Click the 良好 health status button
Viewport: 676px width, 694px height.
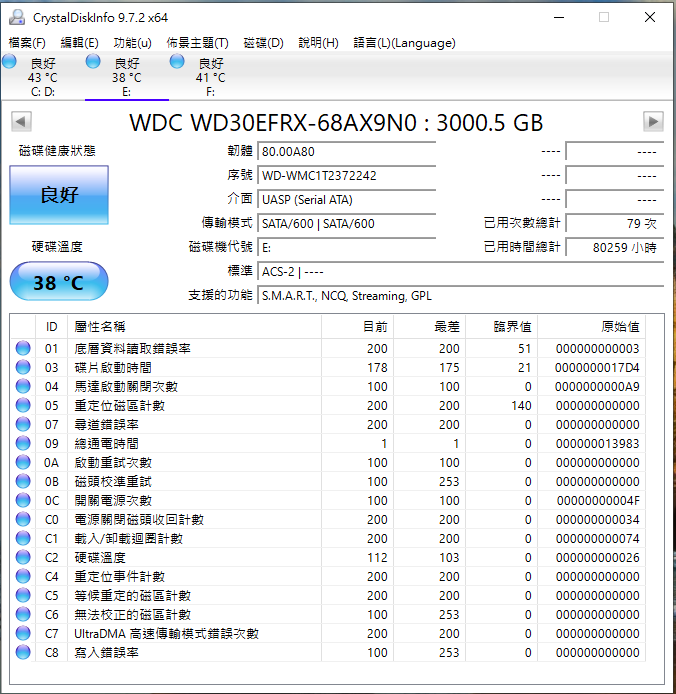58,195
